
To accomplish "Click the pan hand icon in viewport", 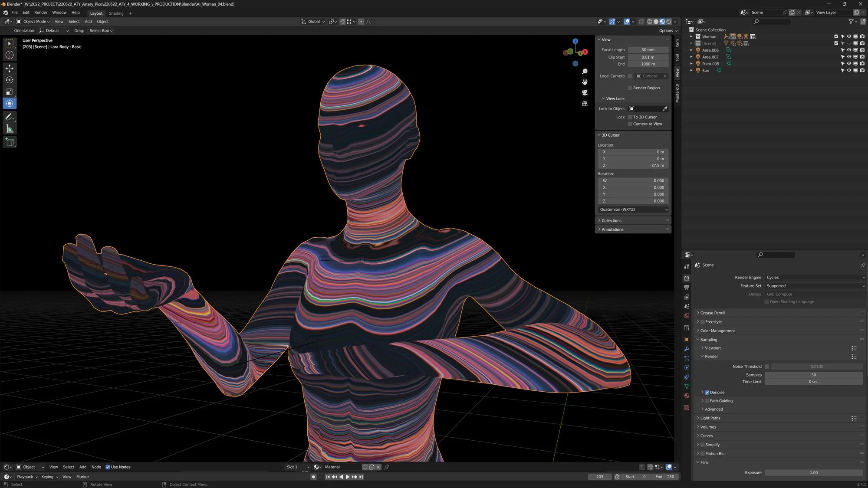I will tap(585, 82).
